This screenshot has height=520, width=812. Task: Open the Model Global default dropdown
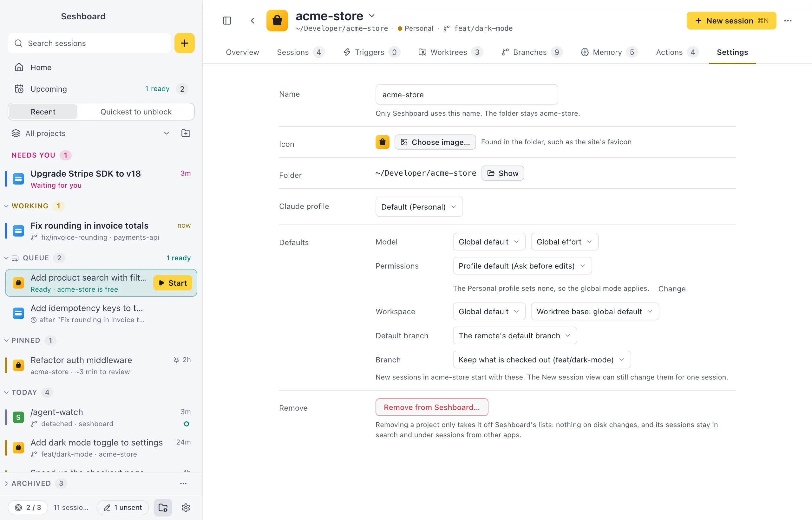click(489, 242)
